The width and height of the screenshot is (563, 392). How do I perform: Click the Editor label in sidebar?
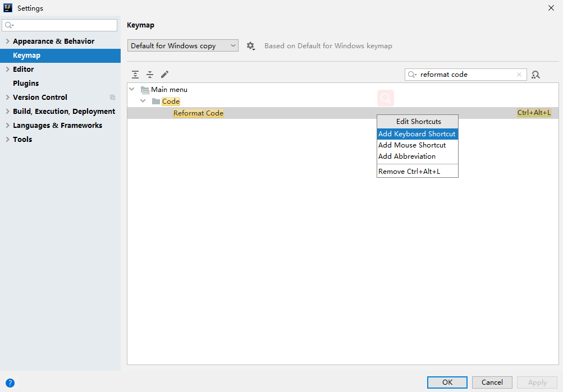click(x=24, y=69)
